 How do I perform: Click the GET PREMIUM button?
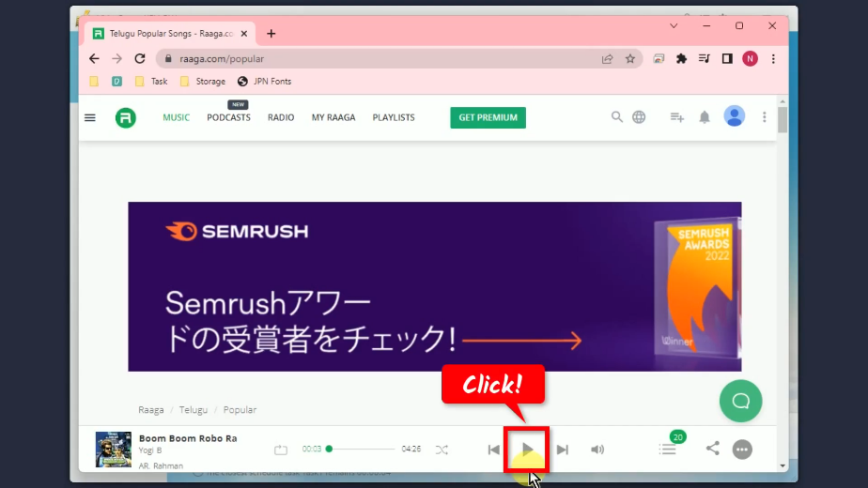pos(488,117)
